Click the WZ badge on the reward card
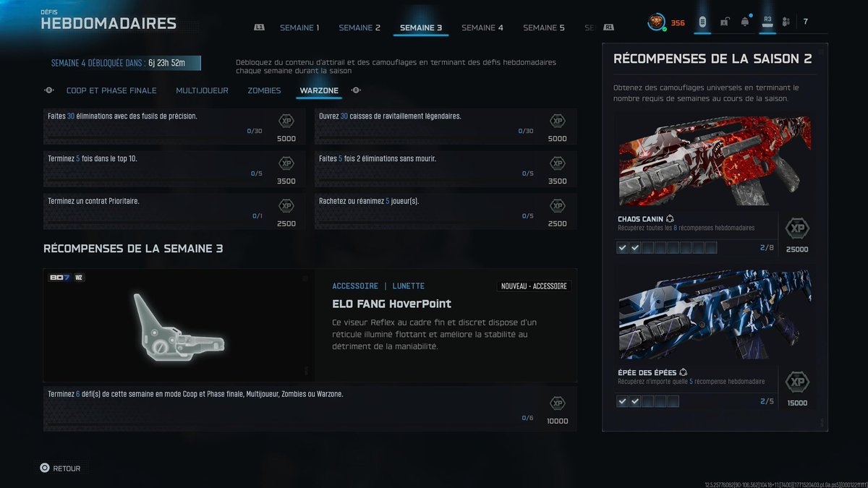The image size is (868, 488). pos(79,278)
